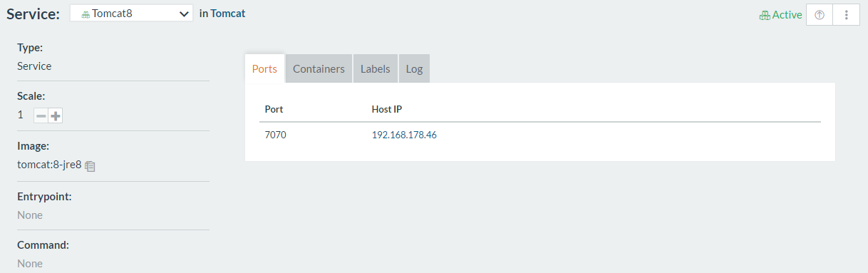Copy the tomcat:8-jre8 image name
The width and height of the screenshot is (868, 273).
90,165
